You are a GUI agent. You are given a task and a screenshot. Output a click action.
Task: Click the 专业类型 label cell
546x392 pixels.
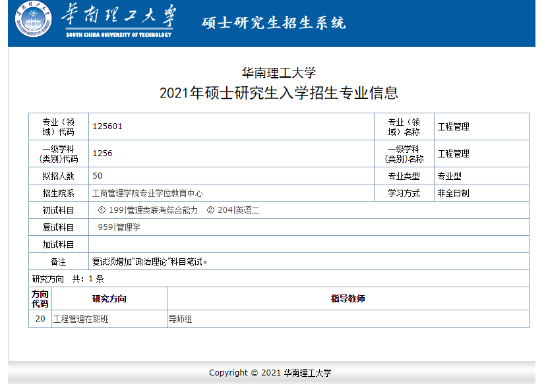click(x=404, y=176)
